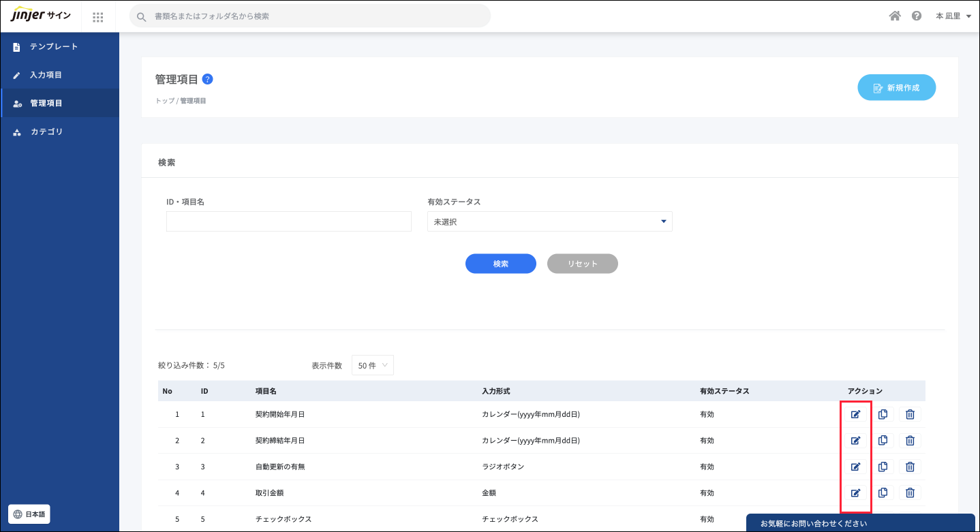The width and height of the screenshot is (980, 532).
Task: Focus the ID・項目名 input field
Action: (x=288, y=221)
